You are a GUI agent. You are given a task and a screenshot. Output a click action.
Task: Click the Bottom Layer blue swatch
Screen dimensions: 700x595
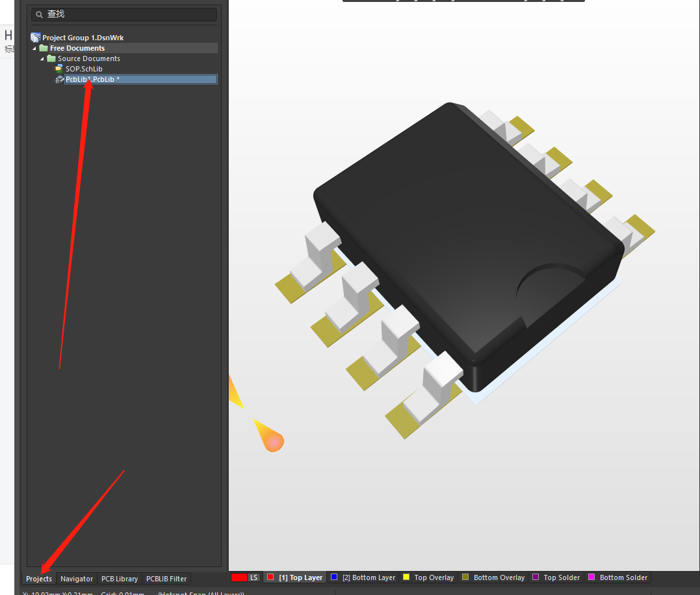point(334,577)
